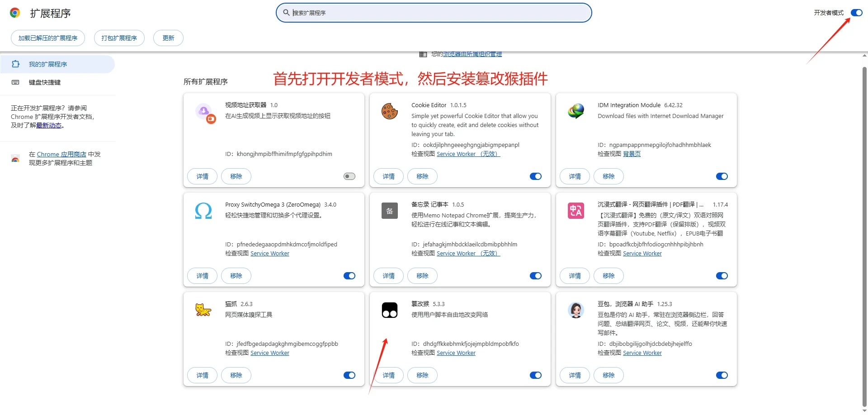Disable the 沉浸式翻译 extension

(x=722, y=276)
